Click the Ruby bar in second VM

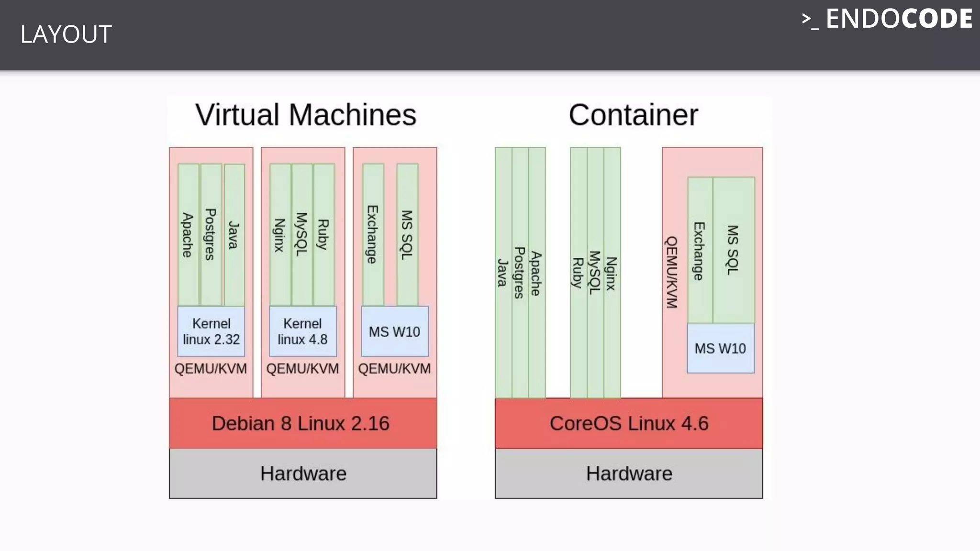pyautogui.click(x=324, y=234)
